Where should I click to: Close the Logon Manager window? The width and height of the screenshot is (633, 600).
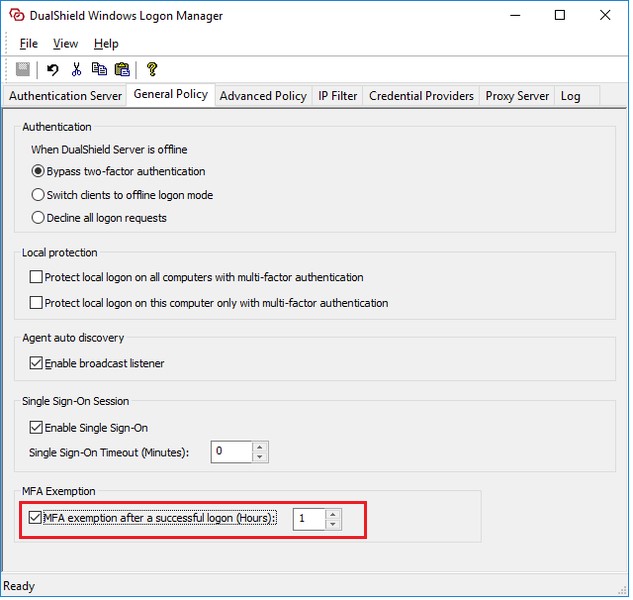(605, 15)
